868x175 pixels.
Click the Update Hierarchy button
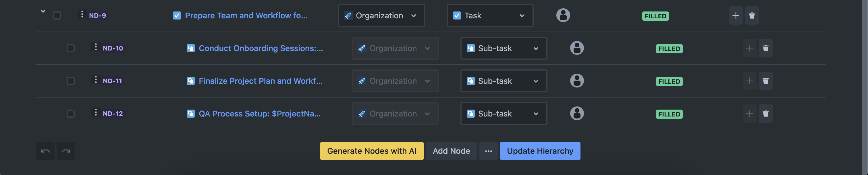click(x=539, y=151)
